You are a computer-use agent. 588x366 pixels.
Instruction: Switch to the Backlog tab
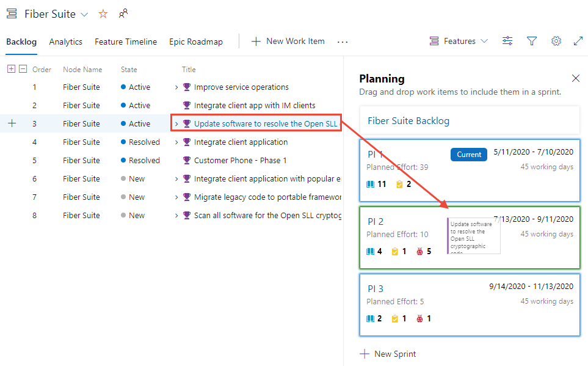point(21,42)
